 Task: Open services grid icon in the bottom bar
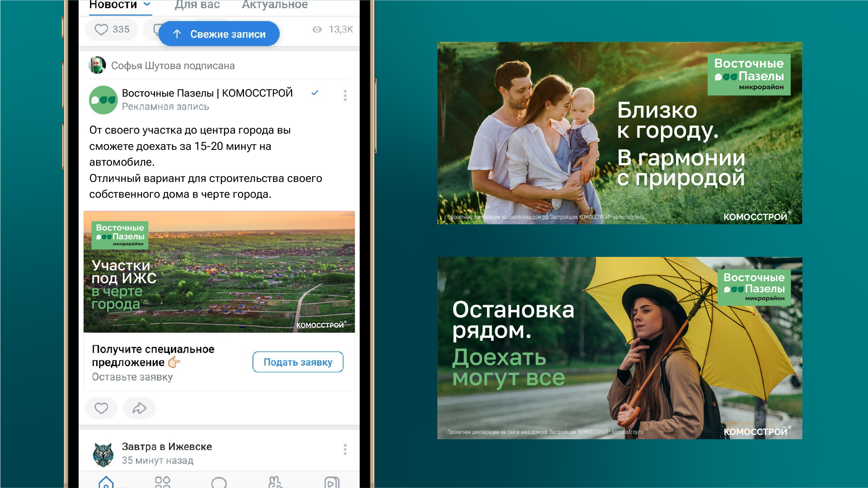point(163,482)
